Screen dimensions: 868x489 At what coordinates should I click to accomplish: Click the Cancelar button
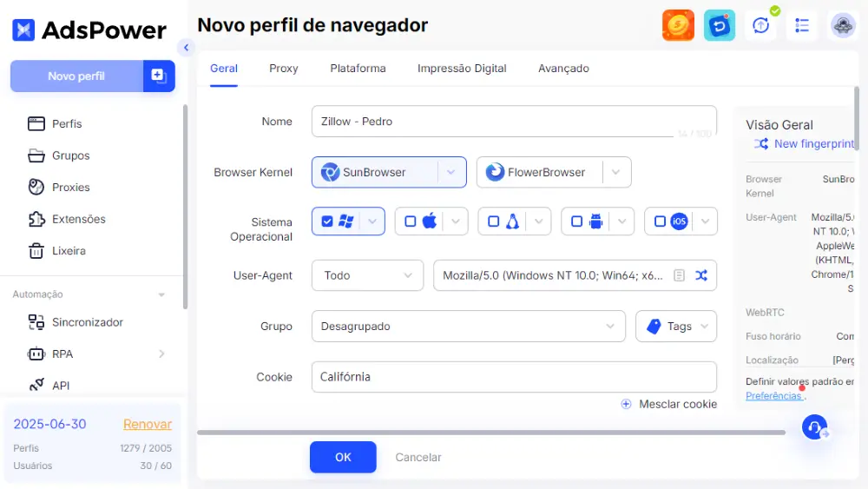pyautogui.click(x=418, y=458)
